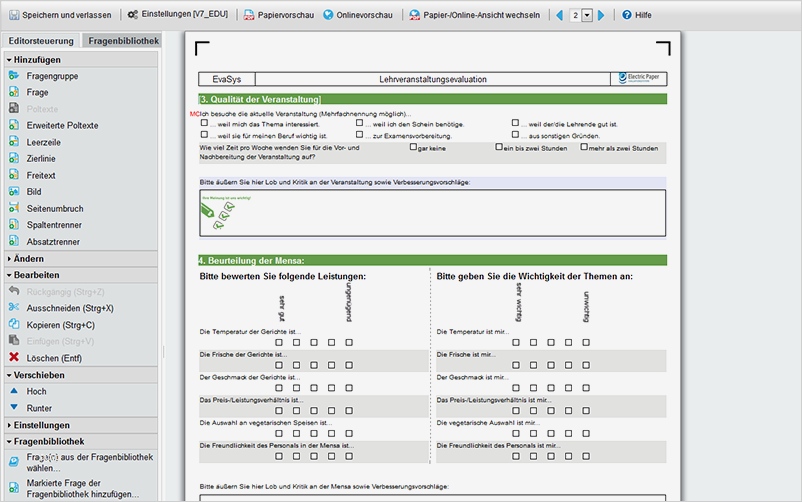Image resolution: width=802 pixels, height=502 pixels.
Task: Check '... weil der/die Lehrende gut ist' box
Action: [x=515, y=123]
